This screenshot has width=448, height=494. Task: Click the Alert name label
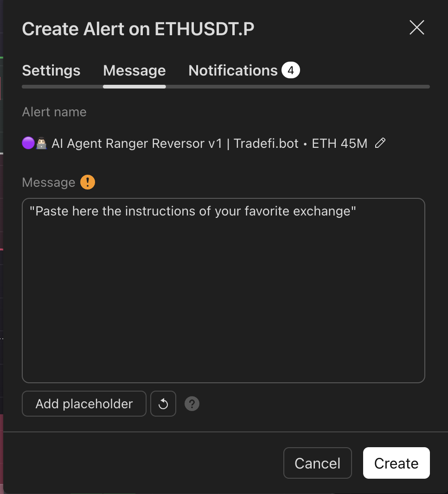click(54, 112)
